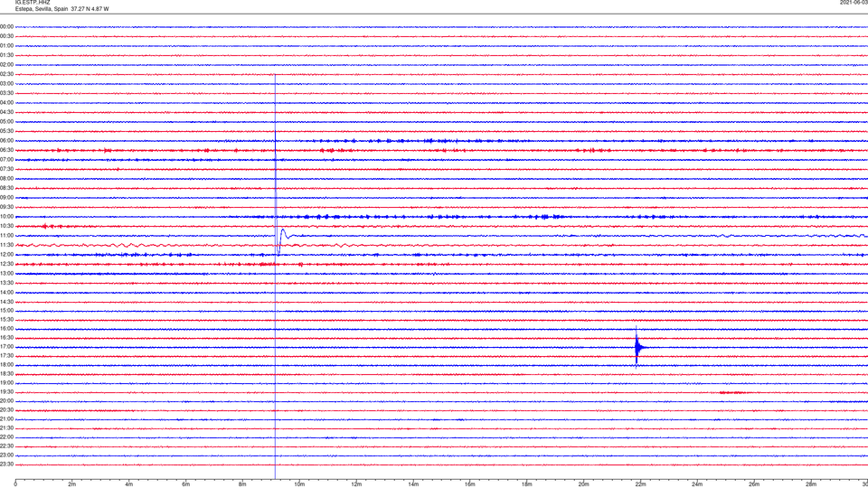This screenshot has width=868, height=488.
Task: Select the 10:00 row label
Action: point(6,217)
